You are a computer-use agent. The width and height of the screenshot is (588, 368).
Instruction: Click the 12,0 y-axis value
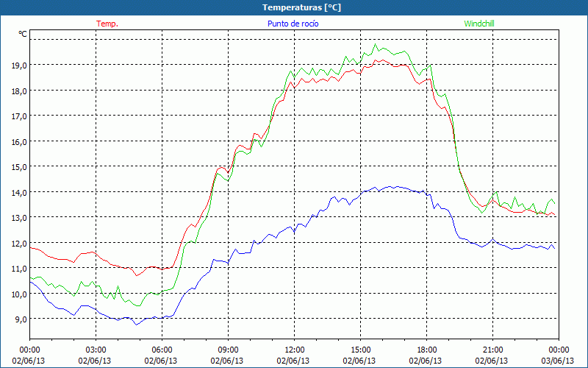[19, 244]
